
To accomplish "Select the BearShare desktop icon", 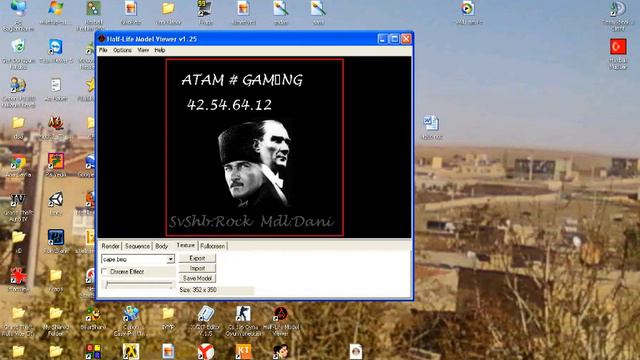I will [93, 318].
